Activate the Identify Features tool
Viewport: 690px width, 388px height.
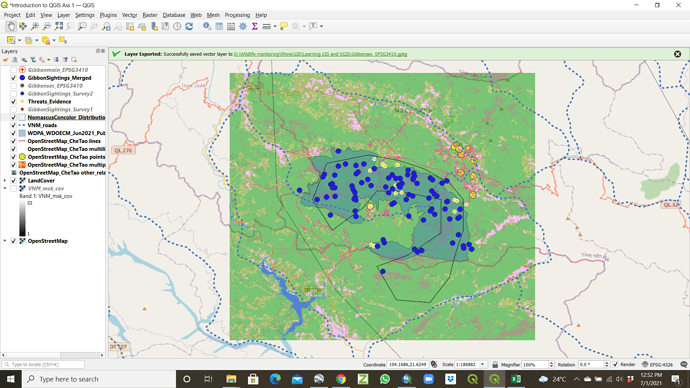coord(207,26)
